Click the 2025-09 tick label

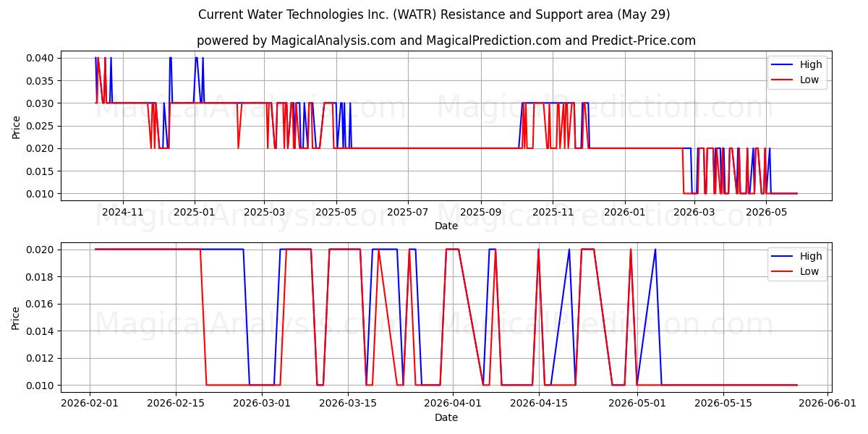coord(481,212)
